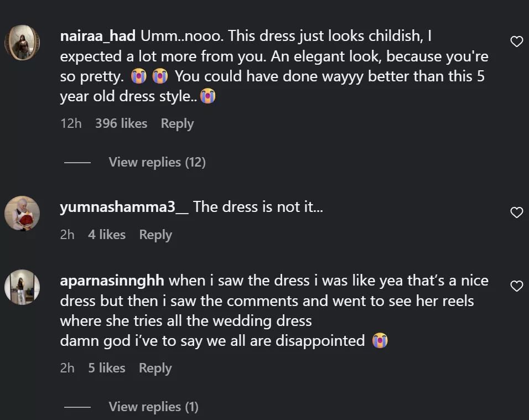The width and height of the screenshot is (529, 420).
Task: Open nairaa_had's profile picture
Action: pos(22,42)
